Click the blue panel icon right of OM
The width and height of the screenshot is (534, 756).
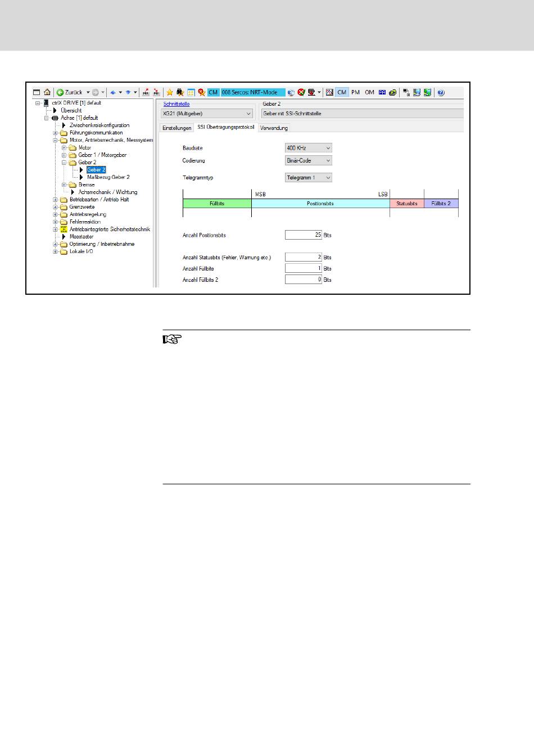click(382, 92)
